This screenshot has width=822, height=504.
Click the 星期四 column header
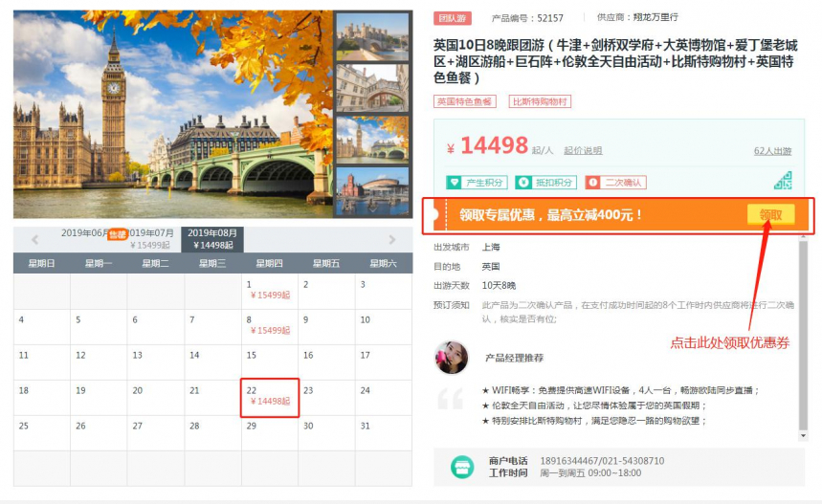pyautogui.click(x=270, y=263)
